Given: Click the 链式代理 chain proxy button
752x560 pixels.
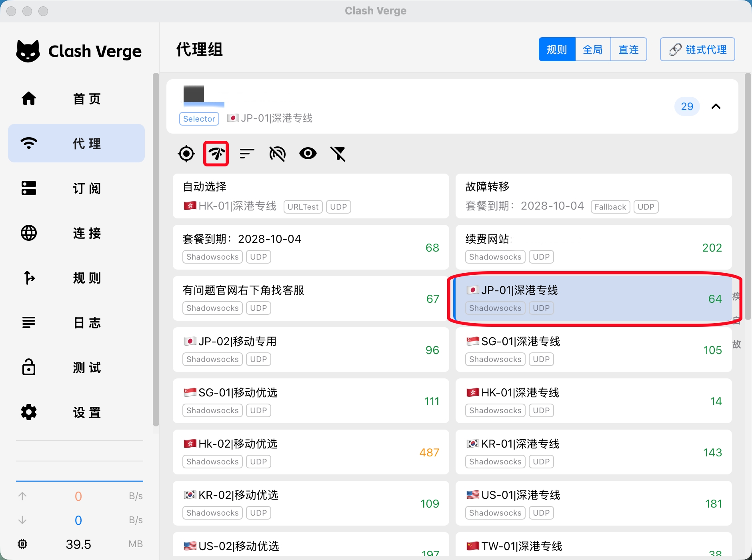Looking at the screenshot, I should tap(697, 50).
